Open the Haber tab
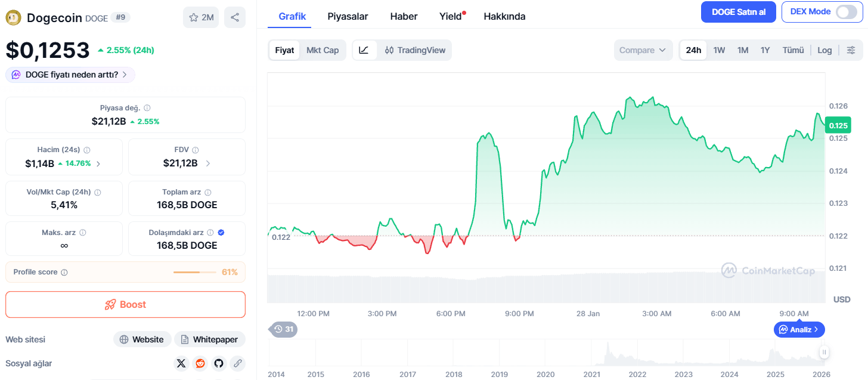Image resolution: width=868 pixels, height=380 pixels. (x=404, y=16)
